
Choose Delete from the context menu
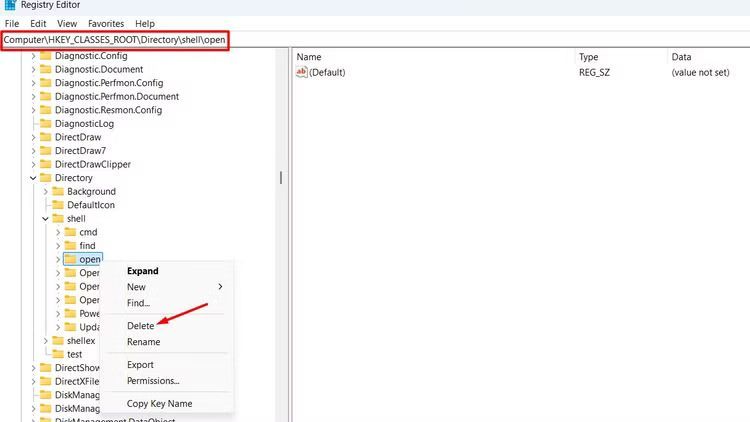(x=141, y=326)
